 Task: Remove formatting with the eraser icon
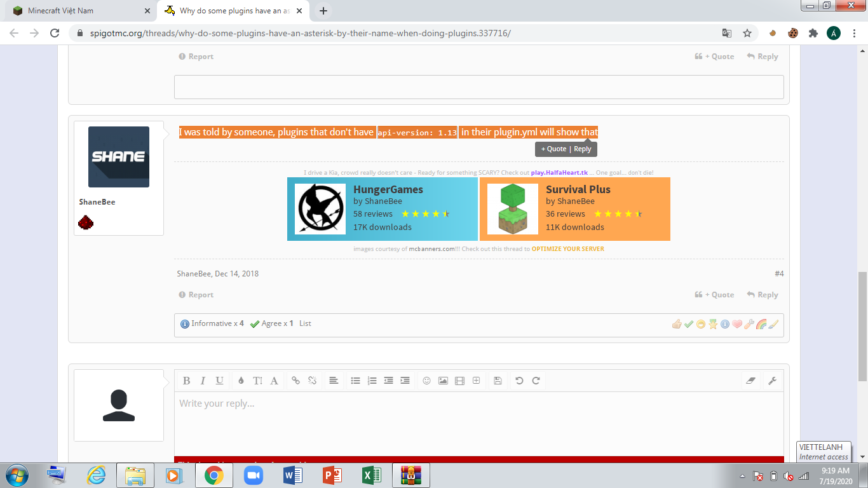click(x=751, y=381)
